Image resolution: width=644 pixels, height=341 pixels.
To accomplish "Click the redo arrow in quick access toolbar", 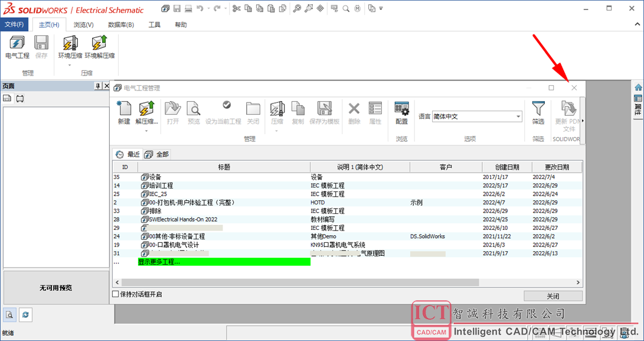I will pyautogui.click(x=217, y=8).
